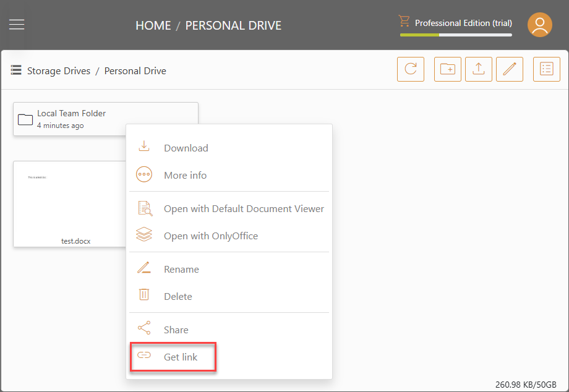Screen dimensions: 569x392
Task: Click the Default Document Viewer icon
Action: (x=145, y=208)
